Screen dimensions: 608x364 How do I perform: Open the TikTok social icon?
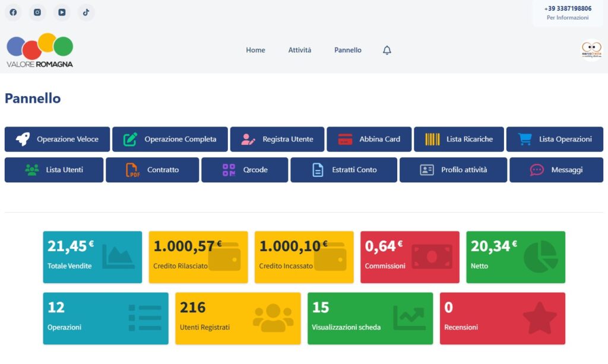[86, 12]
